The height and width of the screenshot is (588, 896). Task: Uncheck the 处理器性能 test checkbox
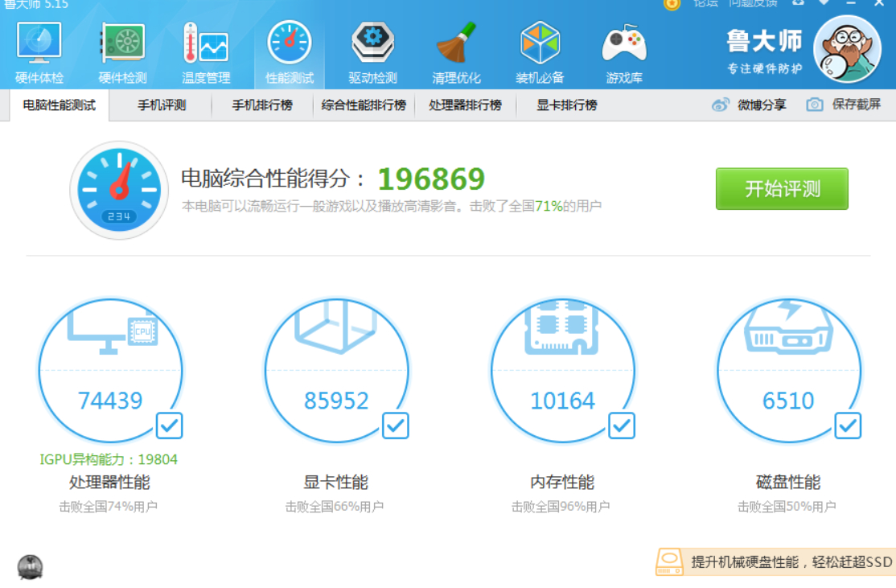click(169, 426)
